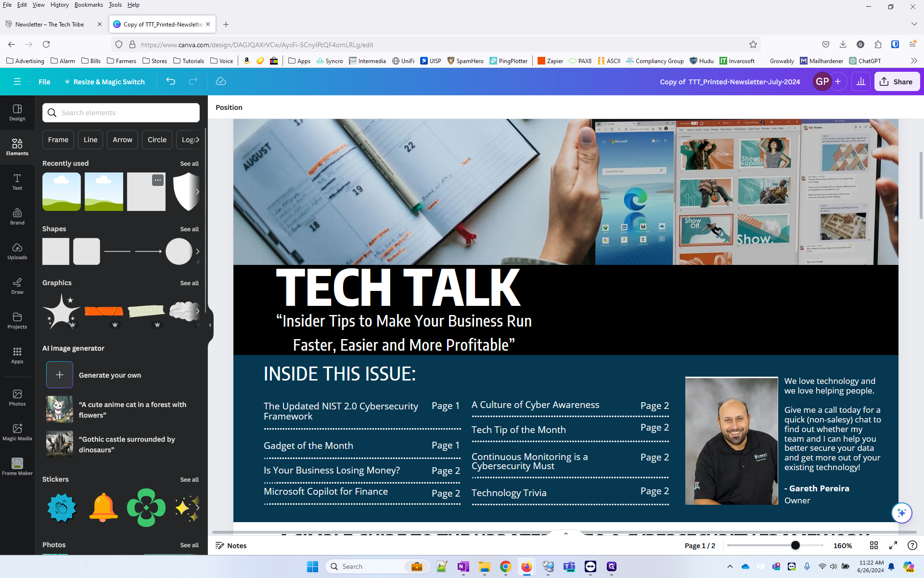
Task: Expand more Shapes with the arrow
Action: (x=197, y=251)
